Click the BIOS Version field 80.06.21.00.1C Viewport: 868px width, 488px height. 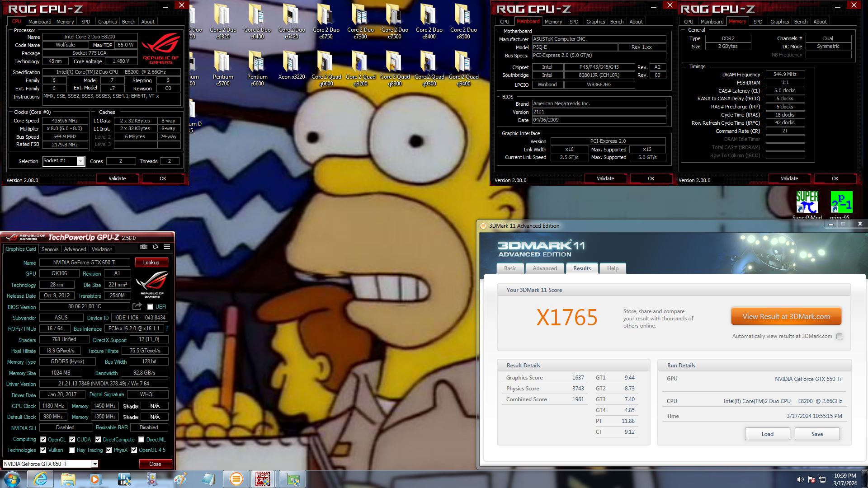coord(85,306)
